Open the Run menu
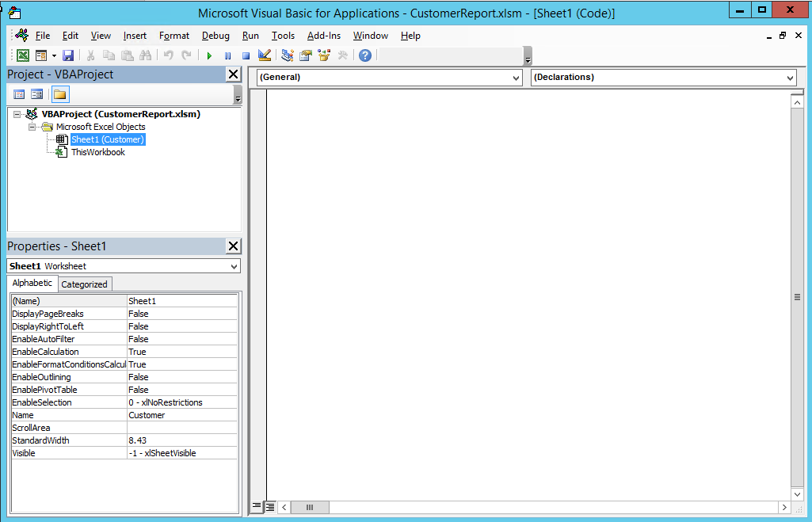 (x=250, y=36)
